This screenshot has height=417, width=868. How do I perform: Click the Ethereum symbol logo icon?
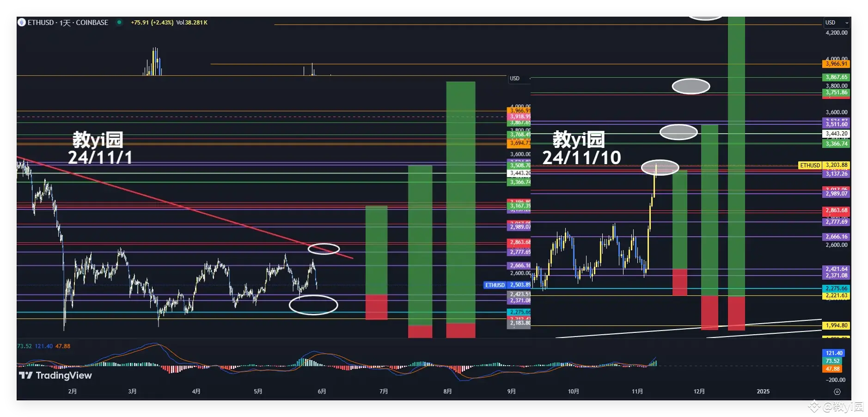(21, 22)
